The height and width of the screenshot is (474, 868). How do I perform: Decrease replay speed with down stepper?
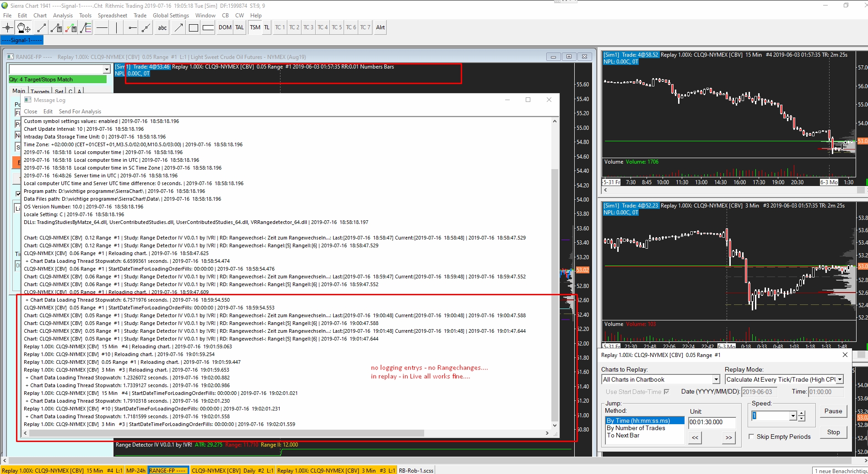pyautogui.click(x=802, y=418)
